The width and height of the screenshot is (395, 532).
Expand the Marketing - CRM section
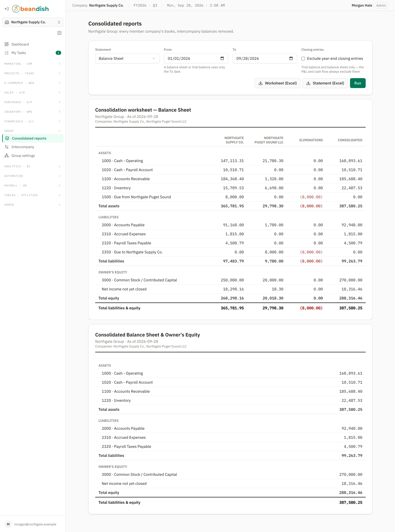pos(33,64)
